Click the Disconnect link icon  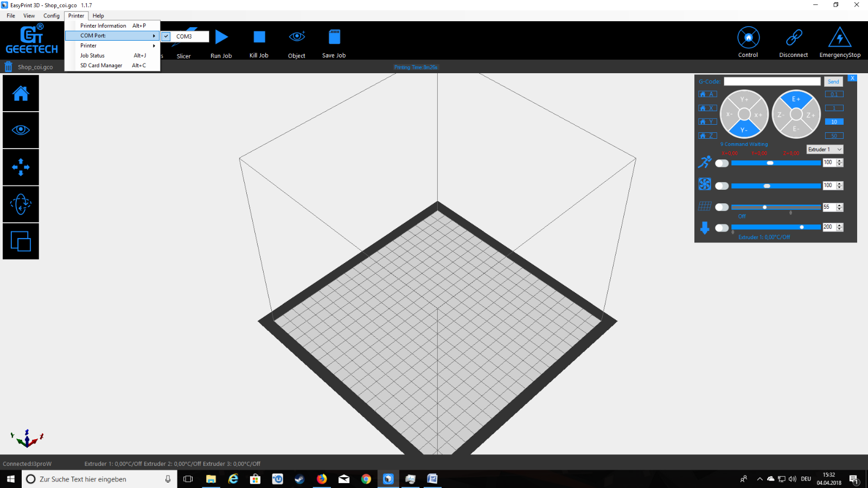794,37
